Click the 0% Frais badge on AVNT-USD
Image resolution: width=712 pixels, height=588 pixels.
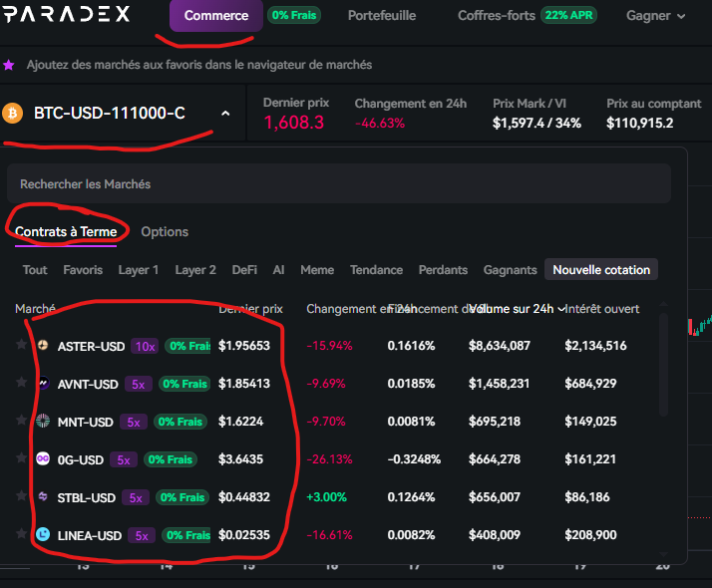[x=184, y=384]
